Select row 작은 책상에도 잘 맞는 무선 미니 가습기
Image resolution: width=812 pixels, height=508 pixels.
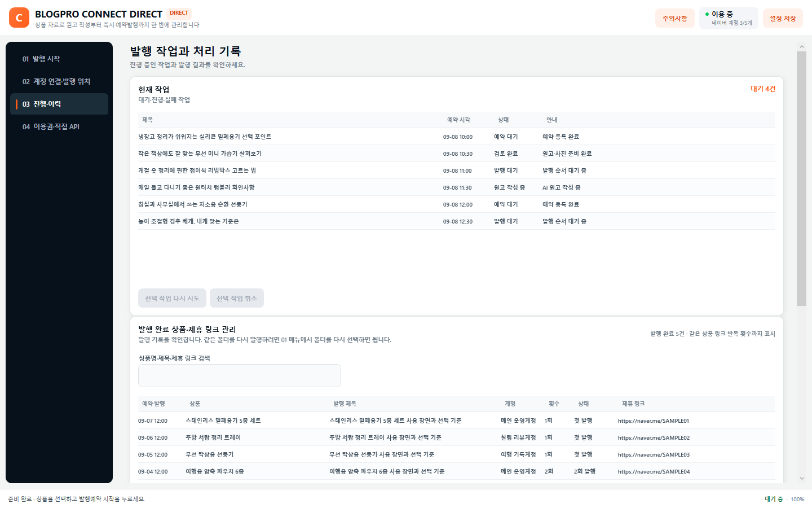click(x=457, y=154)
